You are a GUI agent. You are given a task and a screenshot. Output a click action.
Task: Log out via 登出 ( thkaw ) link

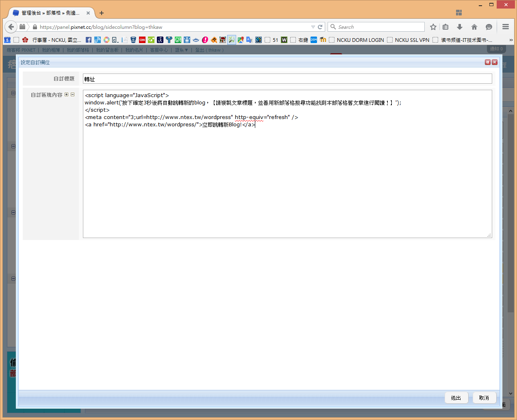209,50
